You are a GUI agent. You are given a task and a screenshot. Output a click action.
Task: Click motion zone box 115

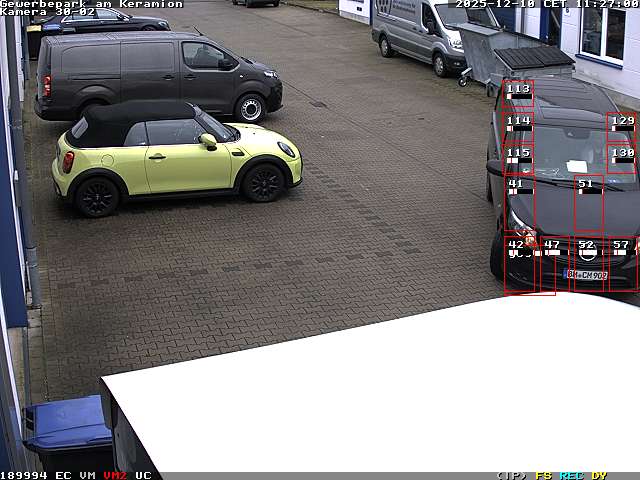pos(518,158)
